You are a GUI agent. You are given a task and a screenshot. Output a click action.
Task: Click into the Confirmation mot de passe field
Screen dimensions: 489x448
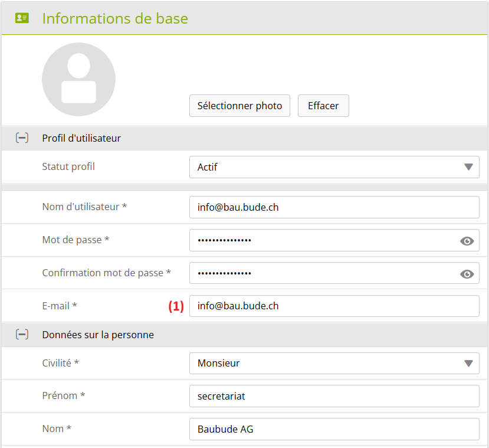click(x=324, y=274)
